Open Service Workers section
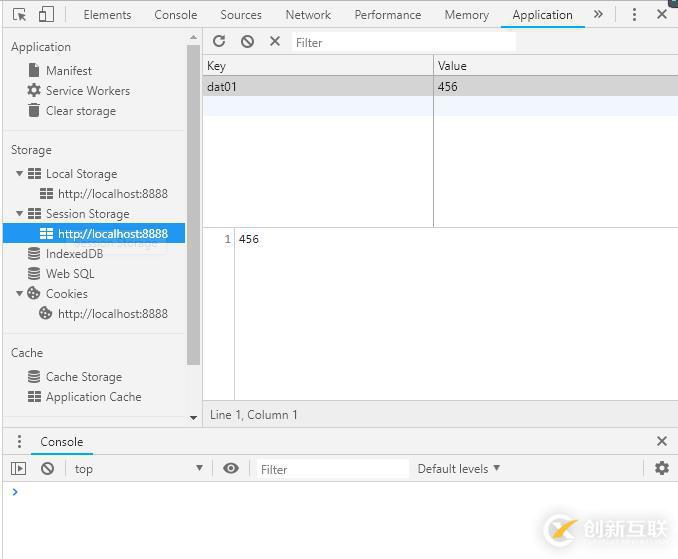 coord(88,91)
